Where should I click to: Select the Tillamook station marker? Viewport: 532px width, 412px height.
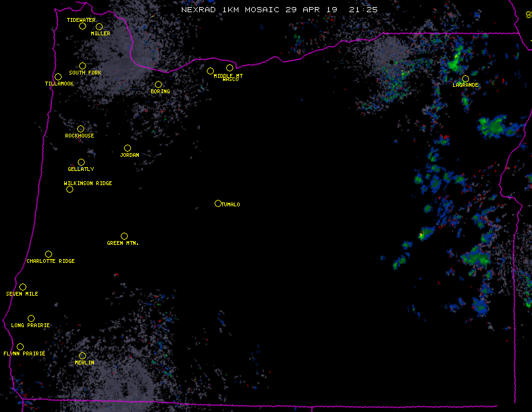(58, 77)
